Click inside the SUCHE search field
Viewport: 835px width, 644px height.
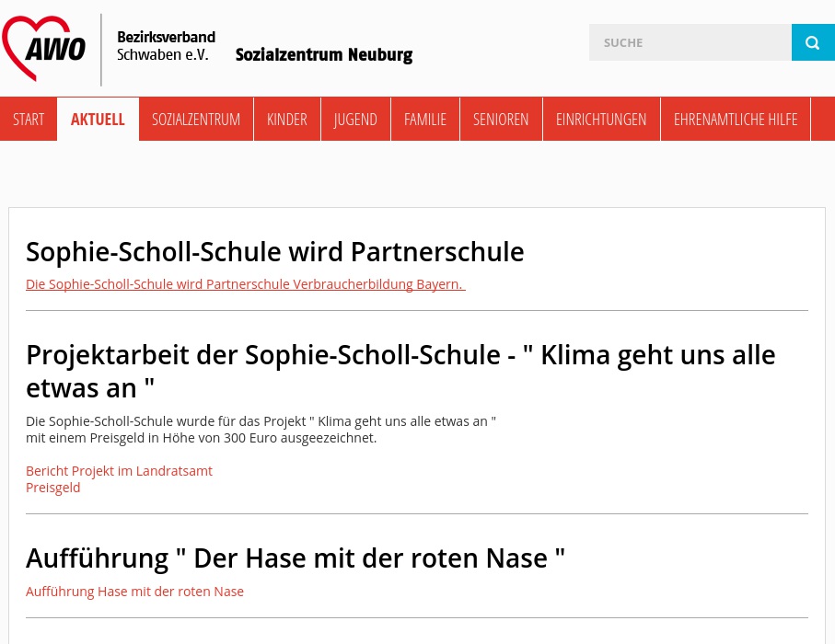[690, 42]
